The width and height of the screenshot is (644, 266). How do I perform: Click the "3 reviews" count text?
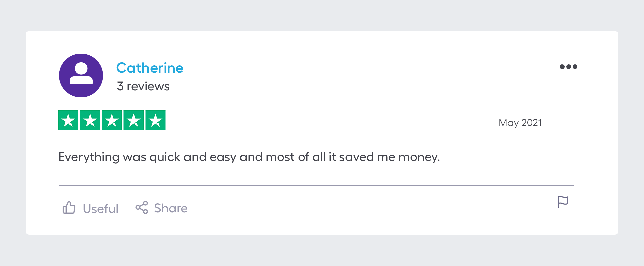coord(143,86)
